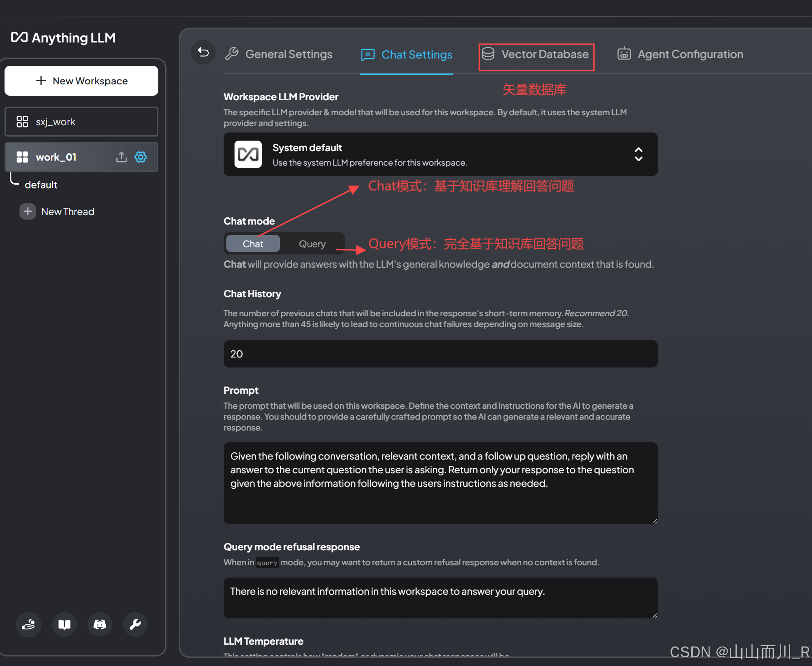The height and width of the screenshot is (666, 812).
Task: Select the default thread
Action: (x=41, y=185)
